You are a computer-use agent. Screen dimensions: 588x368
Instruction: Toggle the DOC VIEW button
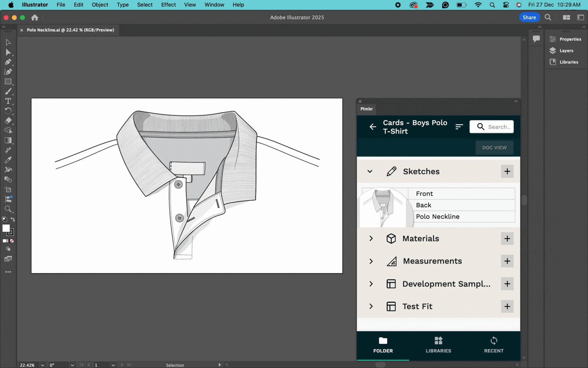[x=494, y=148]
